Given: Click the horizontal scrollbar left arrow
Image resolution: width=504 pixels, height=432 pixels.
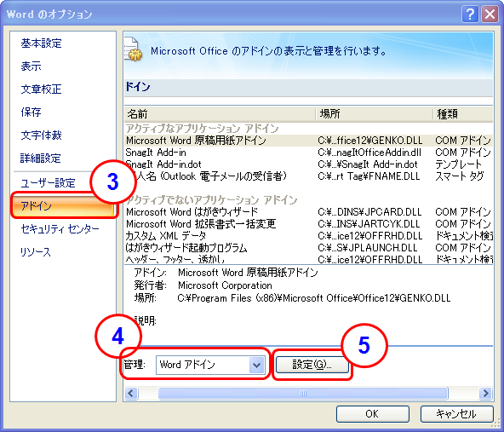Looking at the screenshot, I should click(131, 393).
